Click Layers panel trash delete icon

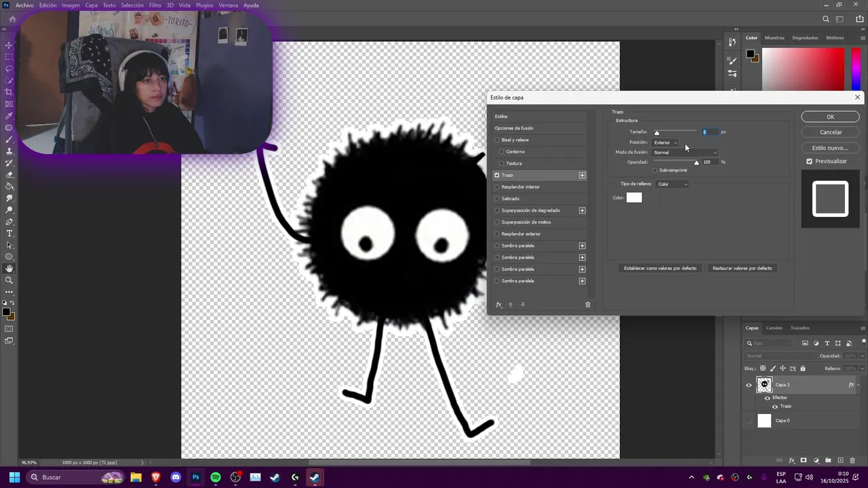852,461
